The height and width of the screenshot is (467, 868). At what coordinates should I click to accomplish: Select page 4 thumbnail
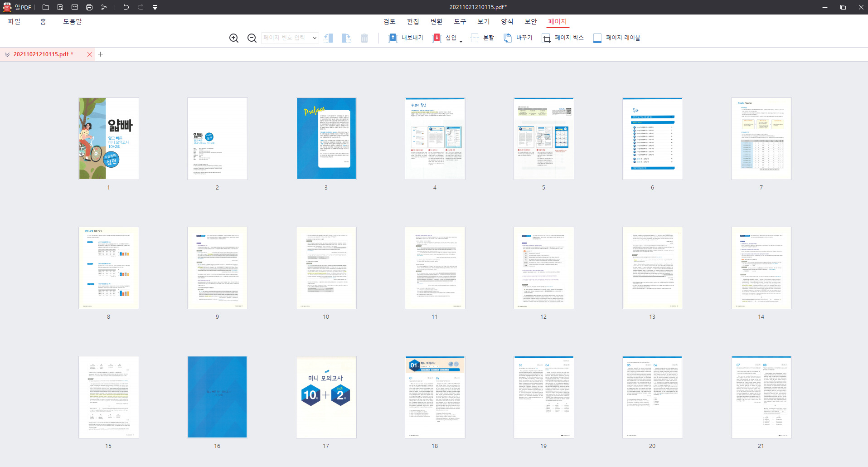pyautogui.click(x=435, y=139)
